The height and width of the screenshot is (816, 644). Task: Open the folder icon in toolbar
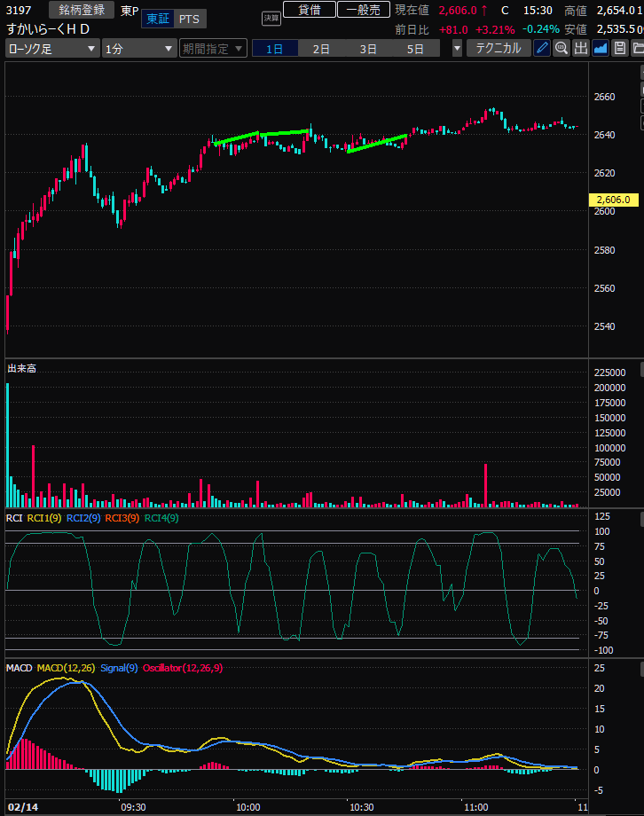639,48
